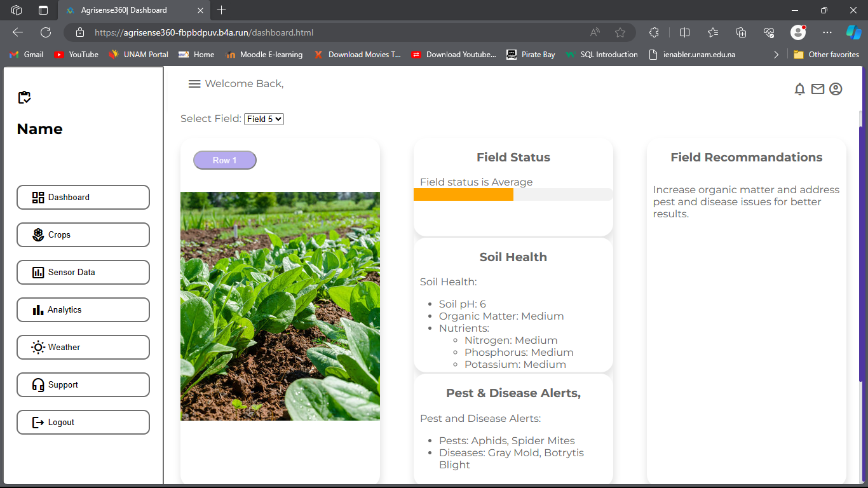Open the Weather page
This screenshot has height=488, width=868.
pos(83,347)
